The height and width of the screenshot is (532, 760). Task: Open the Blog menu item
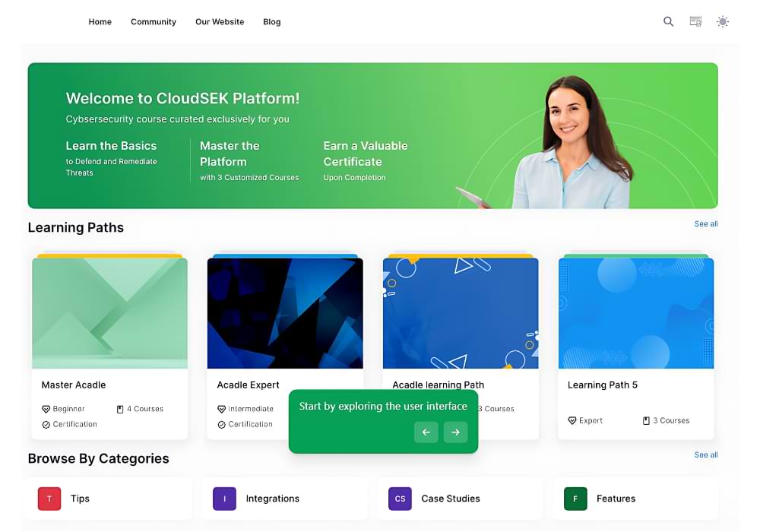pos(272,22)
